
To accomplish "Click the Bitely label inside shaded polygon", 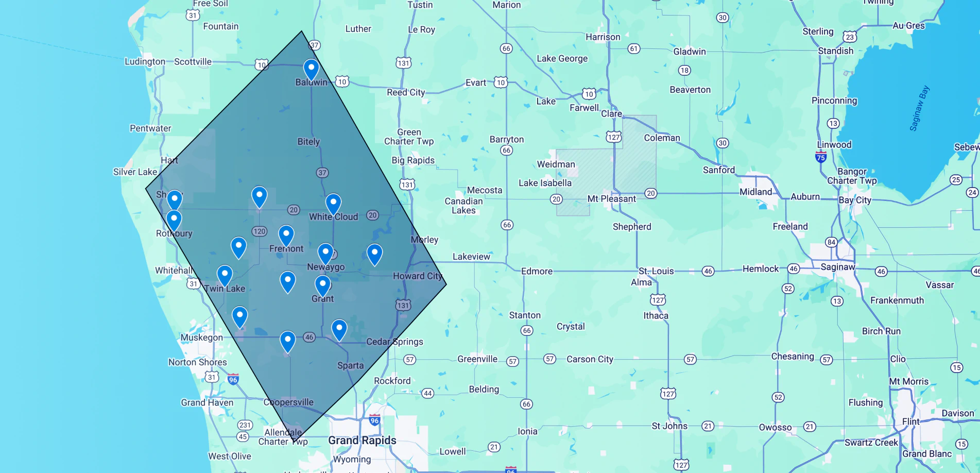I will click(x=308, y=142).
